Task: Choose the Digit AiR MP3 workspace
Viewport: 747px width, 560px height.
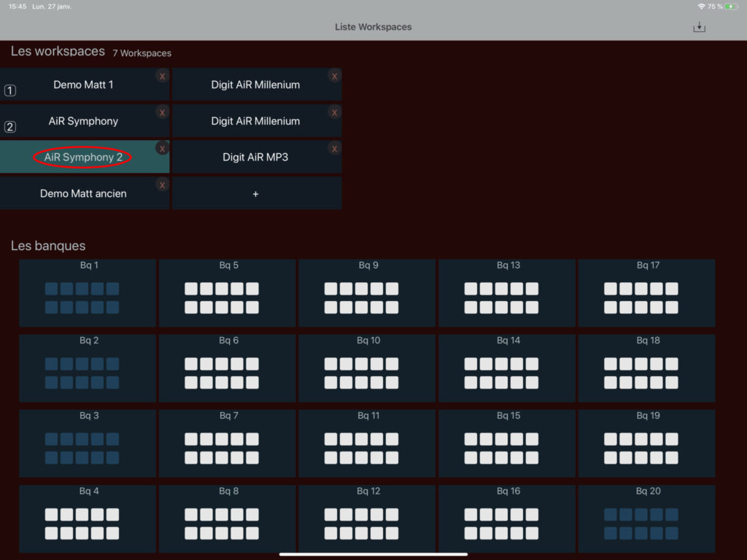Action: click(x=255, y=157)
